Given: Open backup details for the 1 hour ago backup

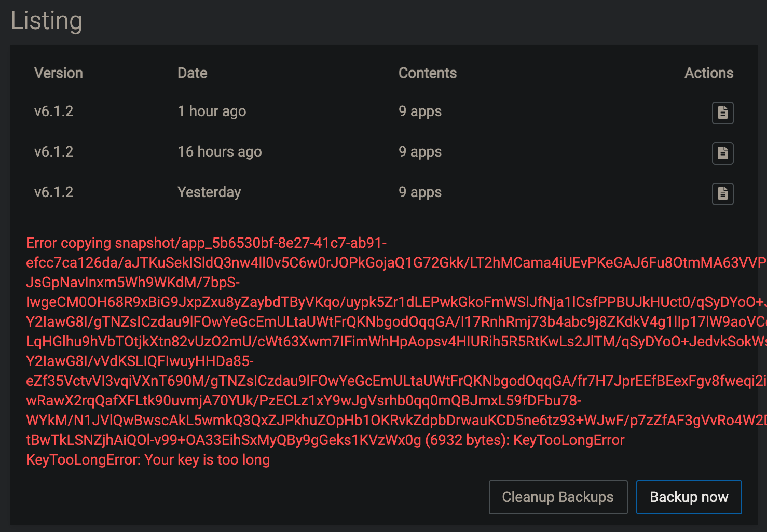Looking at the screenshot, I should (722, 113).
